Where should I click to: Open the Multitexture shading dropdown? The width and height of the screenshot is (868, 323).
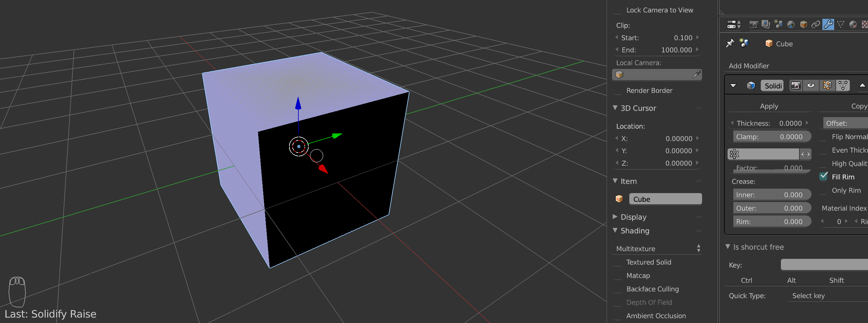coord(656,249)
